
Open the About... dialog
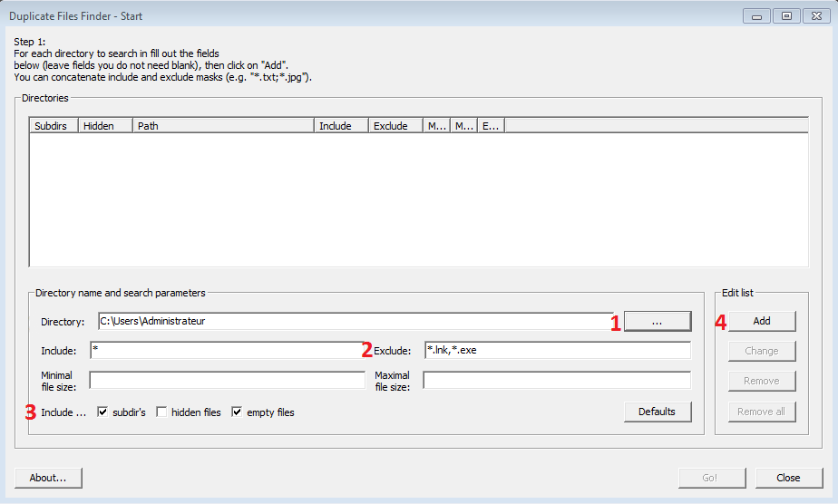coord(48,478)
